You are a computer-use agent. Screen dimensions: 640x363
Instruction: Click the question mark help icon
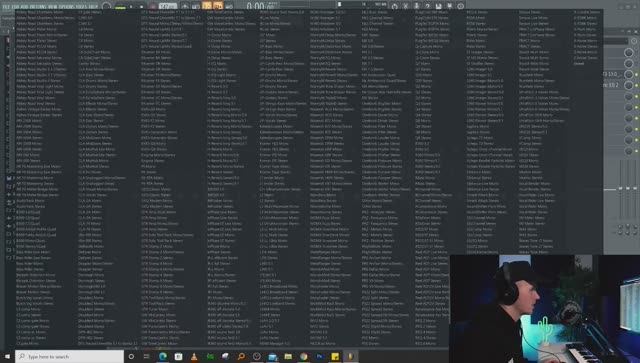pos(427,7)
